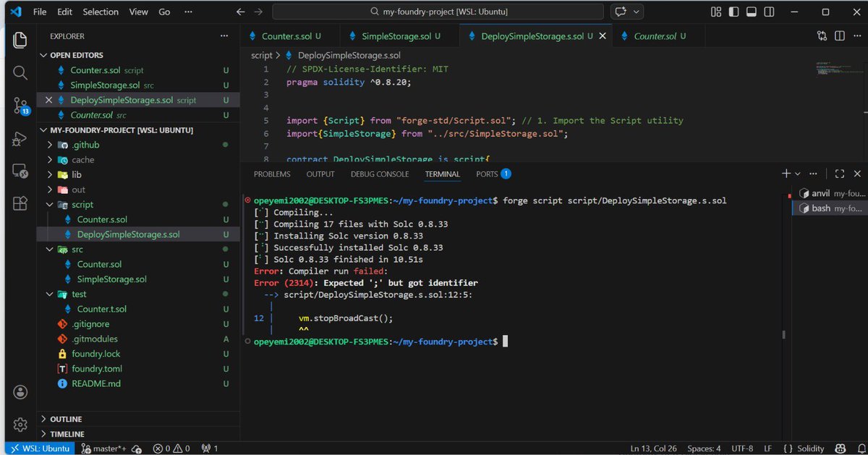Collapse the Open Editors section

(x=44, y=55)
